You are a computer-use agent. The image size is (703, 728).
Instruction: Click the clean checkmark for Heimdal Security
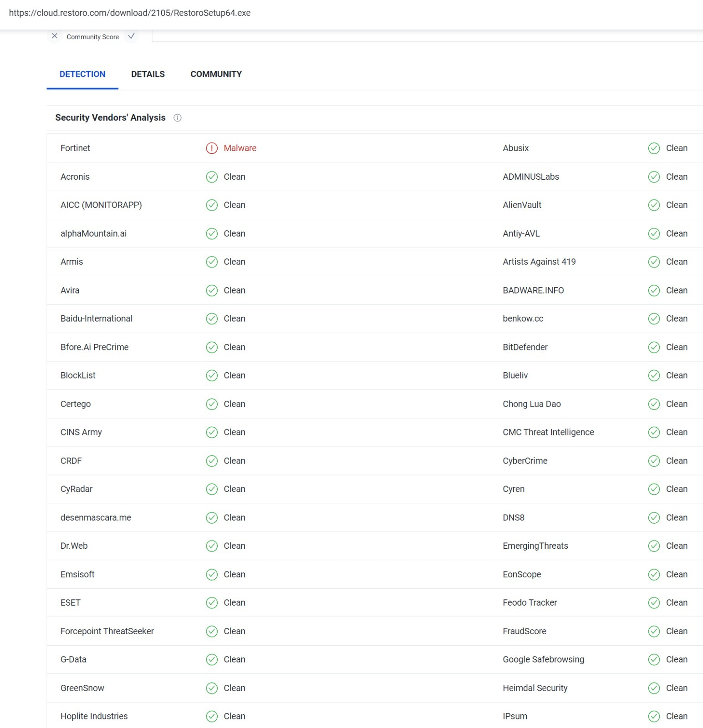point(654,688)
